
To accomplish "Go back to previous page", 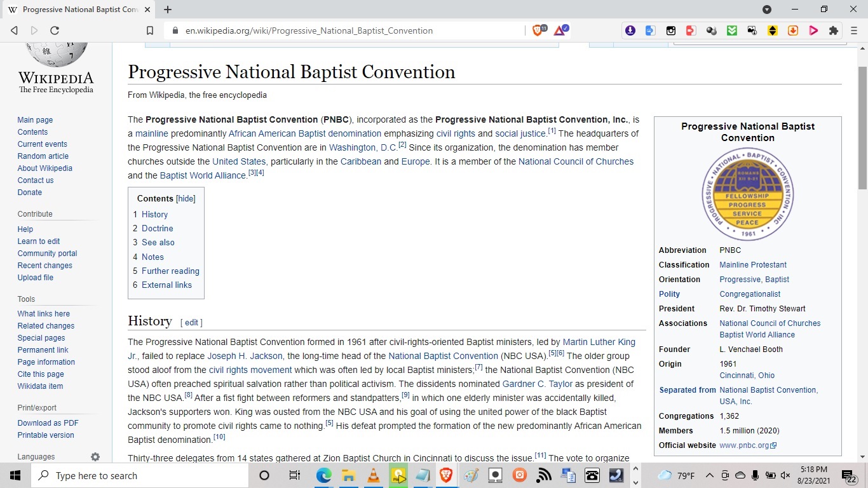I will 14,30.
